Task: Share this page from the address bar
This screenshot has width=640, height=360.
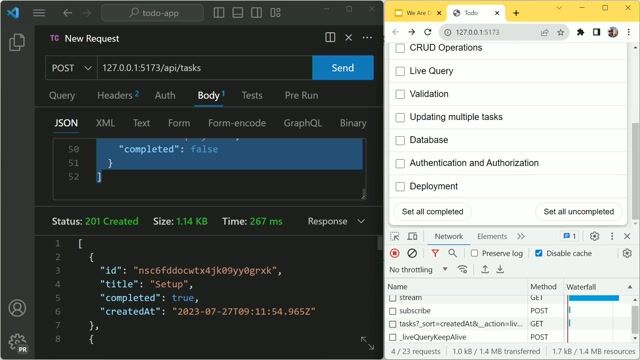Action: pyautogui.click(x=544, y=32)
